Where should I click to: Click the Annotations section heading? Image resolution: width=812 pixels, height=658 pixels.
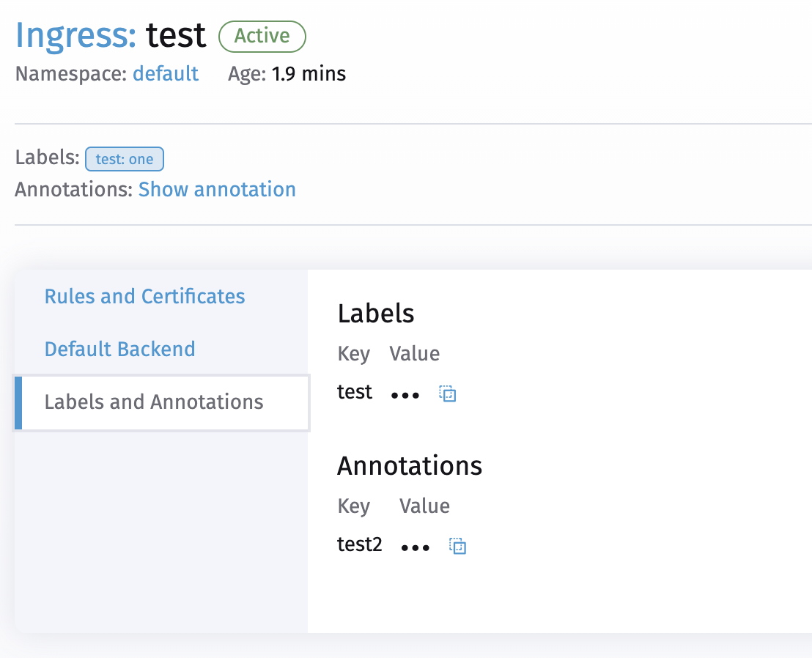point(410,465)
